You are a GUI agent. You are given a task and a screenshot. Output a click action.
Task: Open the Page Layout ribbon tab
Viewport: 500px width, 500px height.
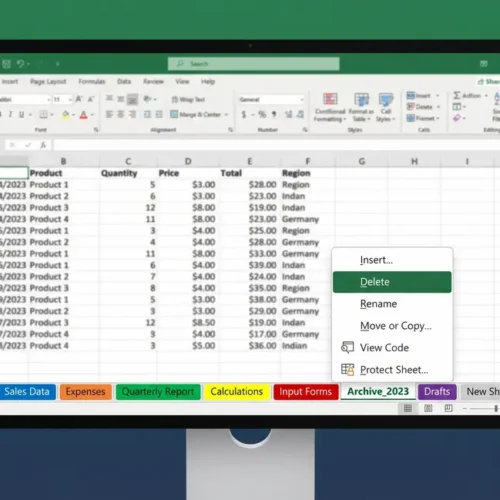tap(48, 81)
